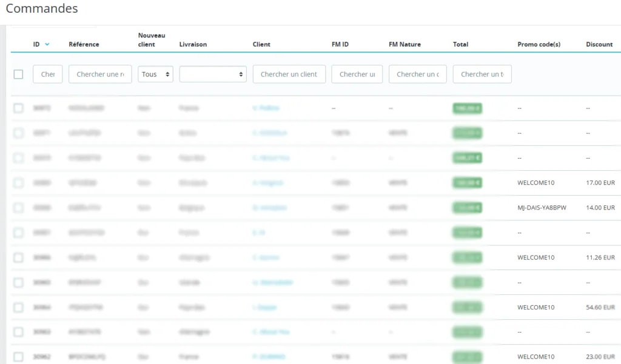Click WELCOME10 in the 11.26 EUR row

point(536,257)
